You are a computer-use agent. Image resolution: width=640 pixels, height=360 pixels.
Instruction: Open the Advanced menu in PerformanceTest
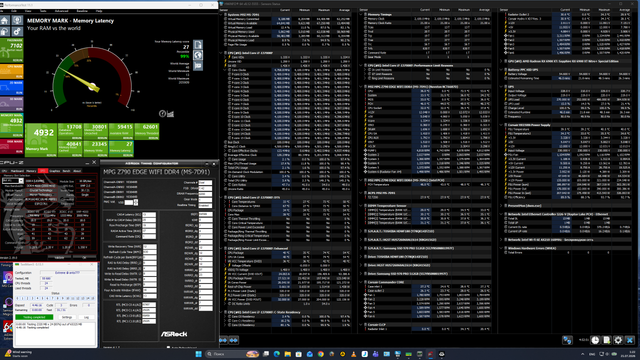click(62, 11)
